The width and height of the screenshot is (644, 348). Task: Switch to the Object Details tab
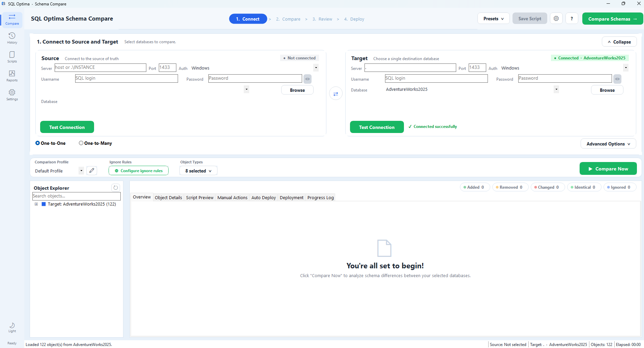tap(168, 197)
